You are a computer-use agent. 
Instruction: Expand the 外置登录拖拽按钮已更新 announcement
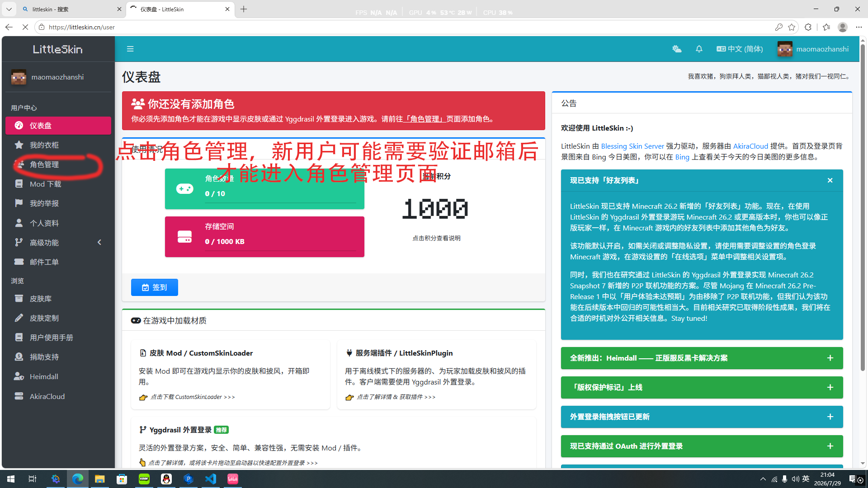point(830,417)
